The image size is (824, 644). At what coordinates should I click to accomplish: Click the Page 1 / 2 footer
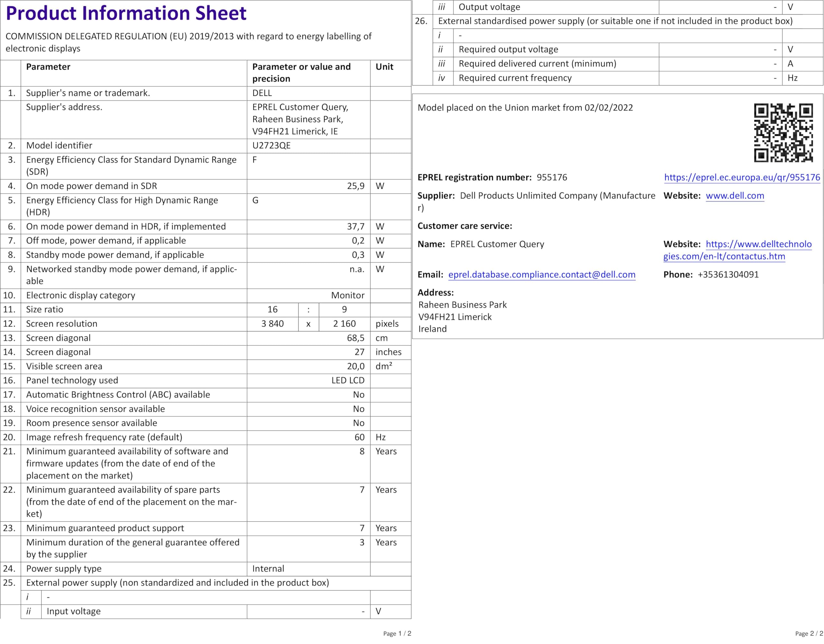point(397,633)
